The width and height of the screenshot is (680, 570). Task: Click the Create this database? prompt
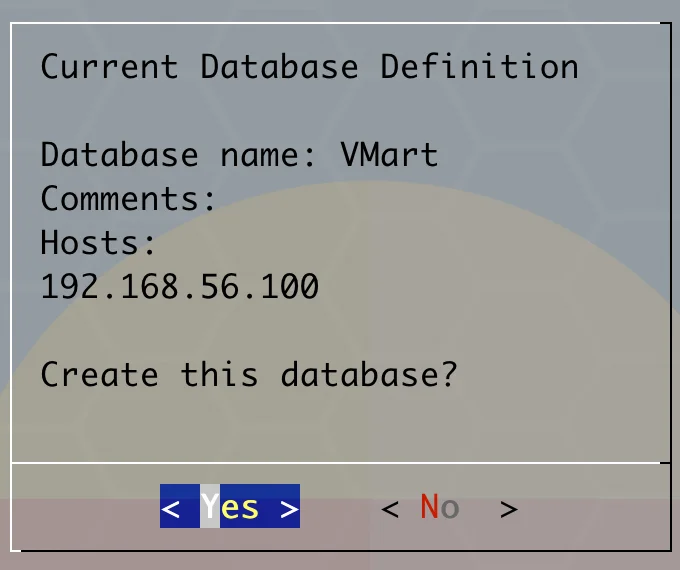[x=249, y=375]
